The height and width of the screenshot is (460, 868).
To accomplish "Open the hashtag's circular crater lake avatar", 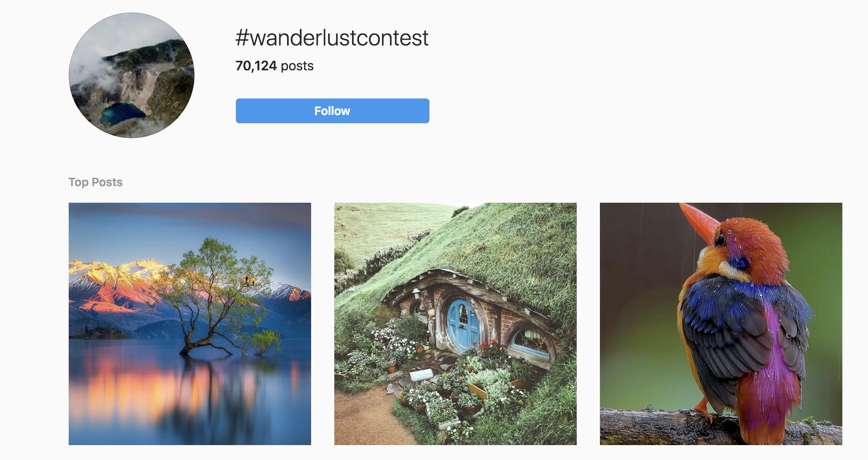I will tap(132, 75).
